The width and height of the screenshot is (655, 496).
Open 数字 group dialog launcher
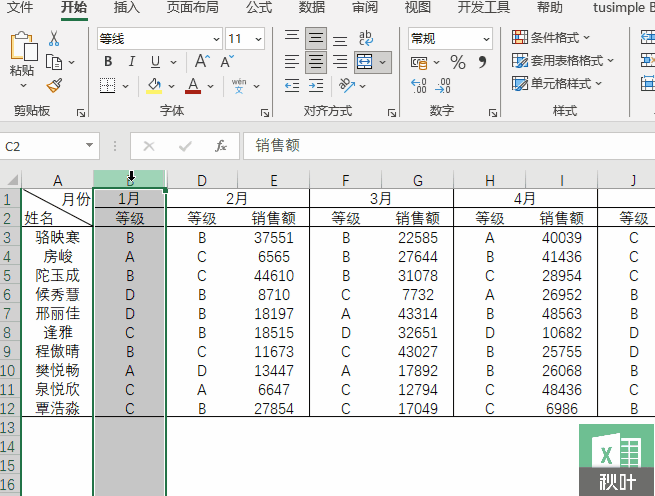coord(493,113)
